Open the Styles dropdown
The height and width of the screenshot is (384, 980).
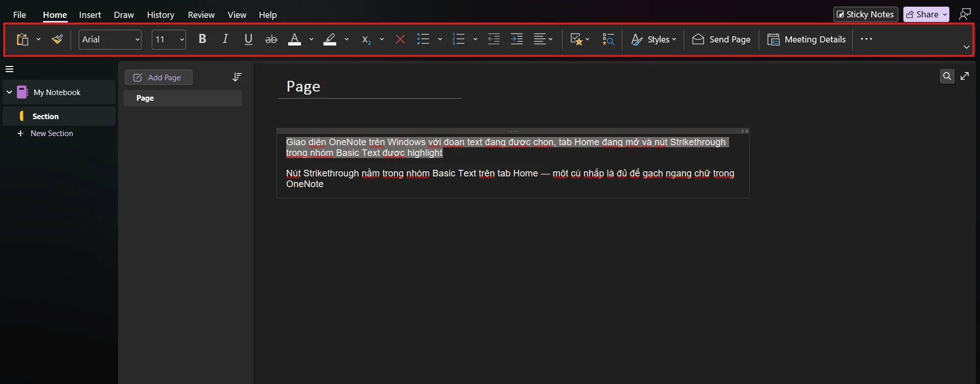click(x=654, y=39)
